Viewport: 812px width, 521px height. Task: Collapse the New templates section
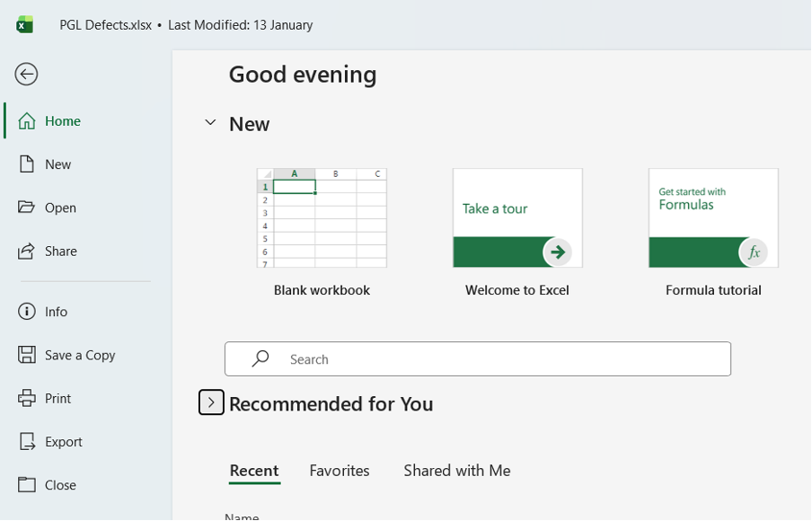pyautogui.click(x=210, y=123)
